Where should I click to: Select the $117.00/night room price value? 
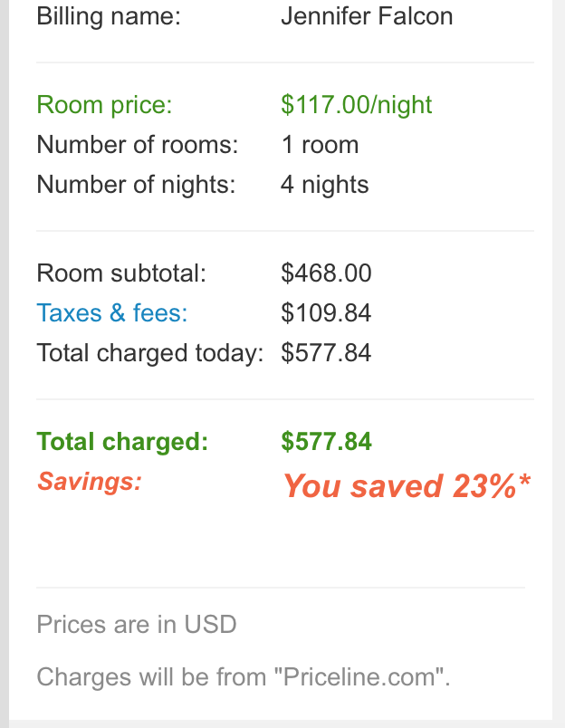[357, 105]
